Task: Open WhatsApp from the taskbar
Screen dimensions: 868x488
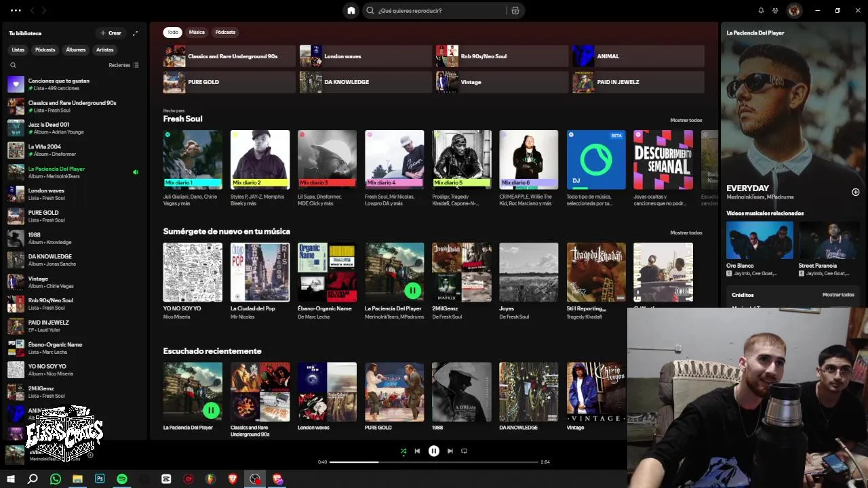Action: tap(56, 479)
